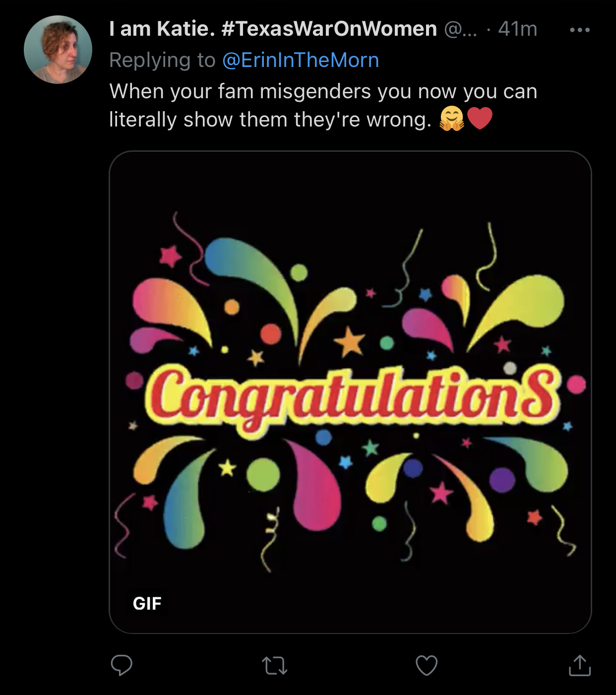Open the share menu icon
This screenshot has width=616, height=695.
coord(579,666)
